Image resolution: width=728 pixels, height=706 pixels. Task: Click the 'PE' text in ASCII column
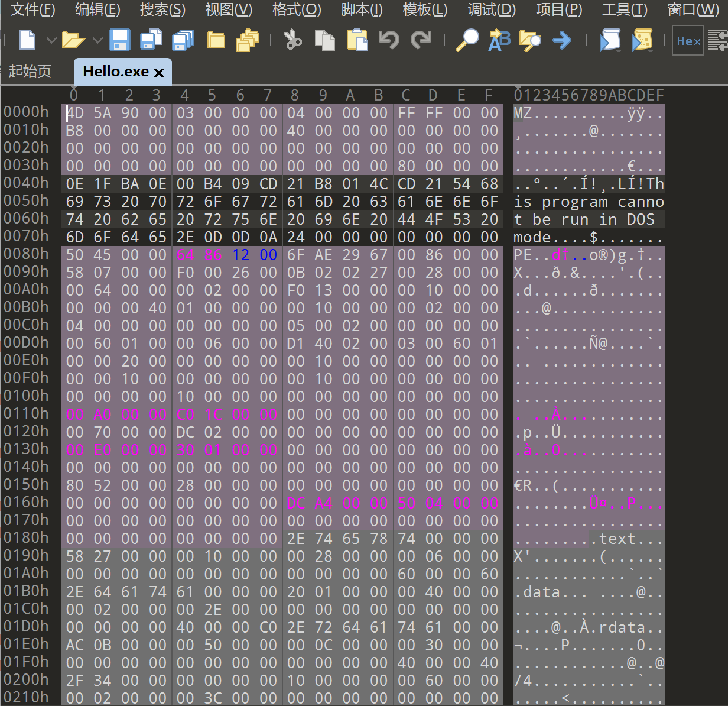(523, 255)
